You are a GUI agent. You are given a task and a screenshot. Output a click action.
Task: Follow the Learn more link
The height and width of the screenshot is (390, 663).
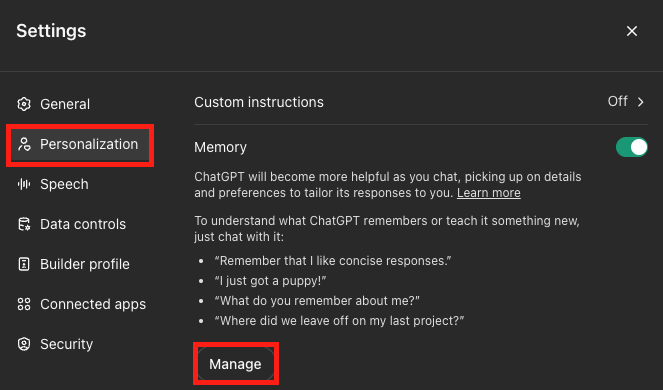pyautogui.click(x=488, y=193)
